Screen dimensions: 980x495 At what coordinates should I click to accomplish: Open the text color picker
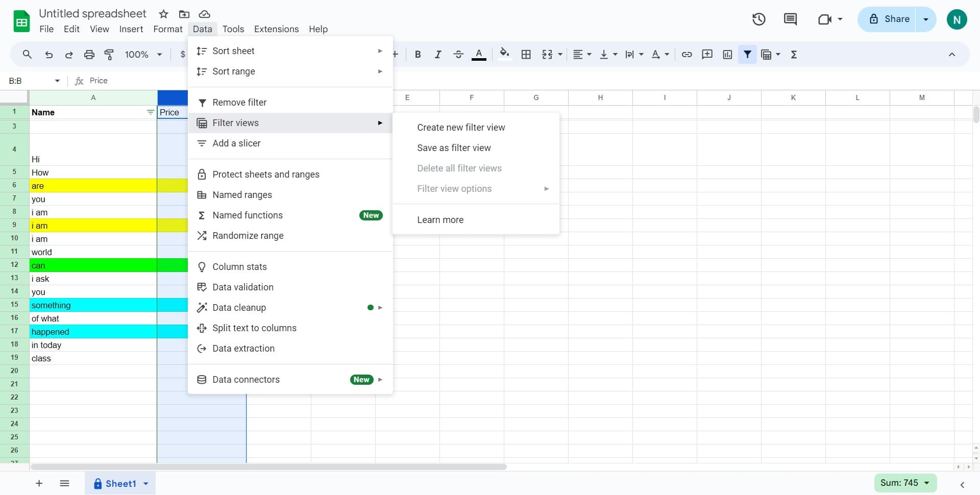[479, 54]
